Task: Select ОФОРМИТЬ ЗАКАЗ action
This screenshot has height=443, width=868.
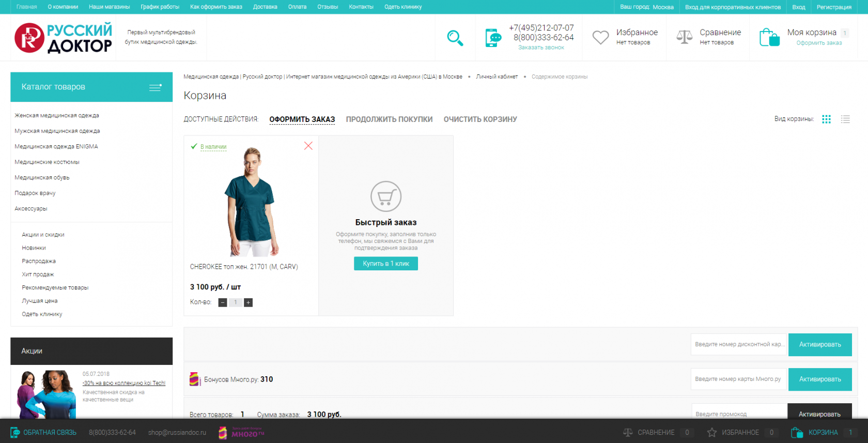Action: coord(302,119)
